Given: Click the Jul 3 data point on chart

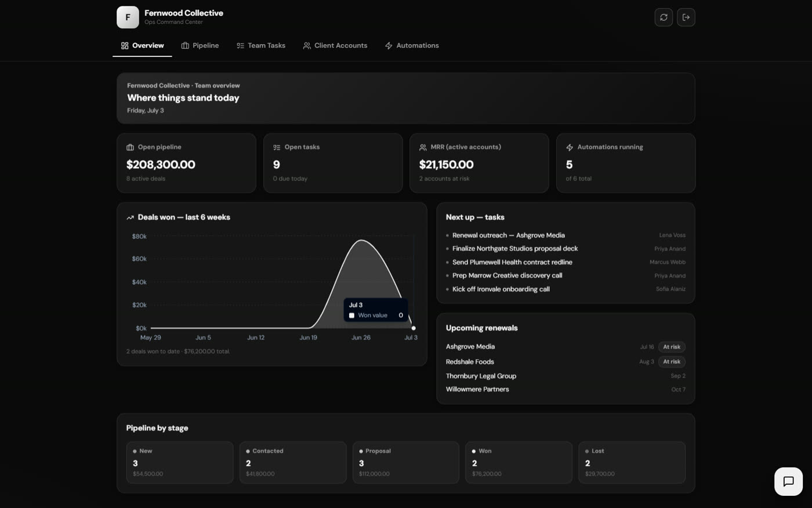Looking at the screenshot, I should (x=414, y=328).
